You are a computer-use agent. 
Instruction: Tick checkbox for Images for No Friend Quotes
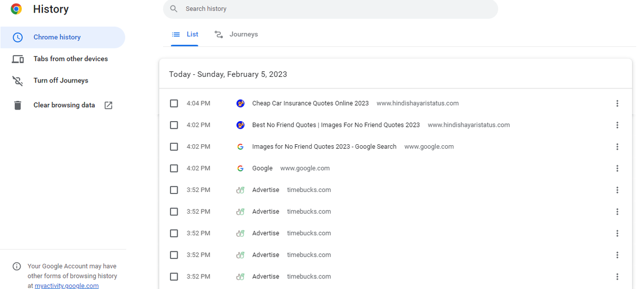pyautogui.click(x=174, y=147)
